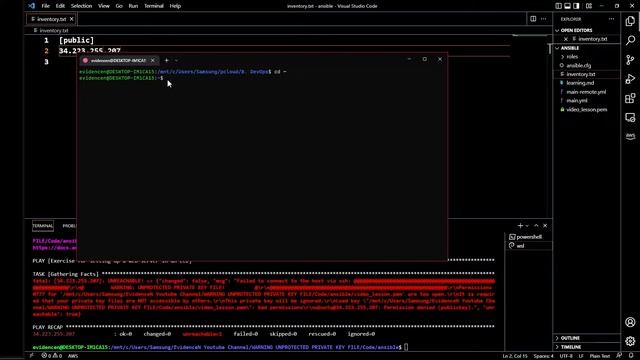Open video_lesson.pem in Explorer
Screen dimensions: 640x360
587,109
